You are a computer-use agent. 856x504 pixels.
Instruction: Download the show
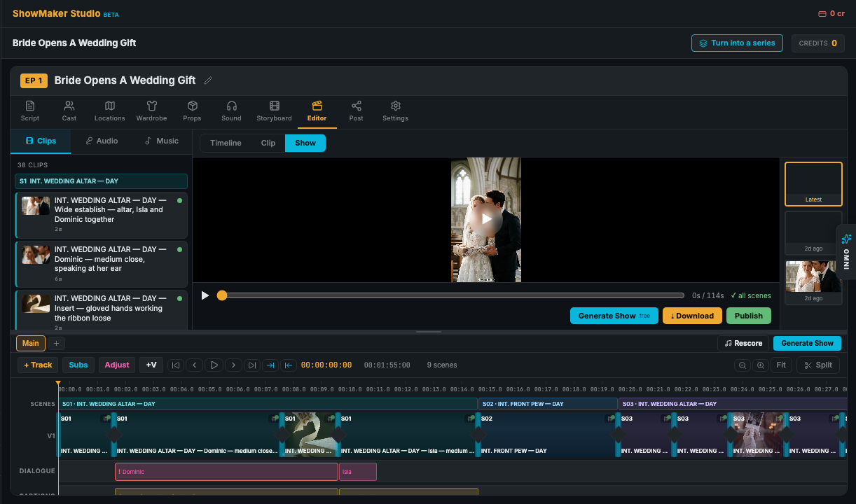(x=692, y=316)
